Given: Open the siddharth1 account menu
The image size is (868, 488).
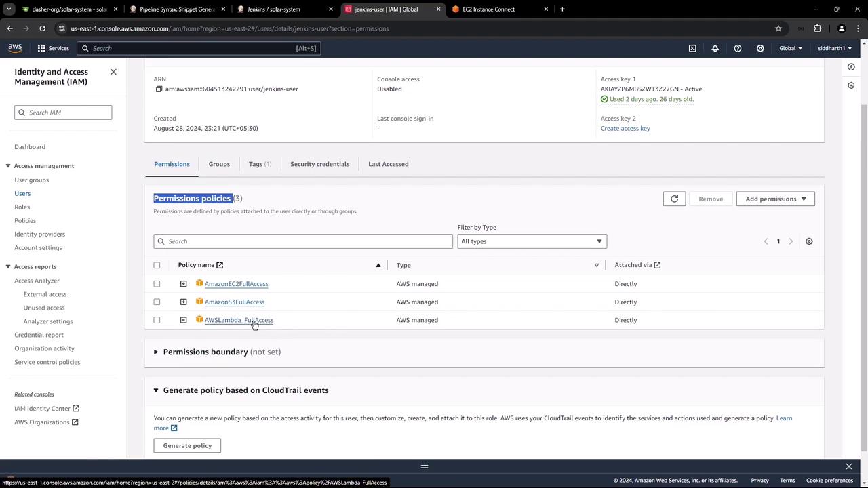Looking at the screenshot, I should click(835, 48).
